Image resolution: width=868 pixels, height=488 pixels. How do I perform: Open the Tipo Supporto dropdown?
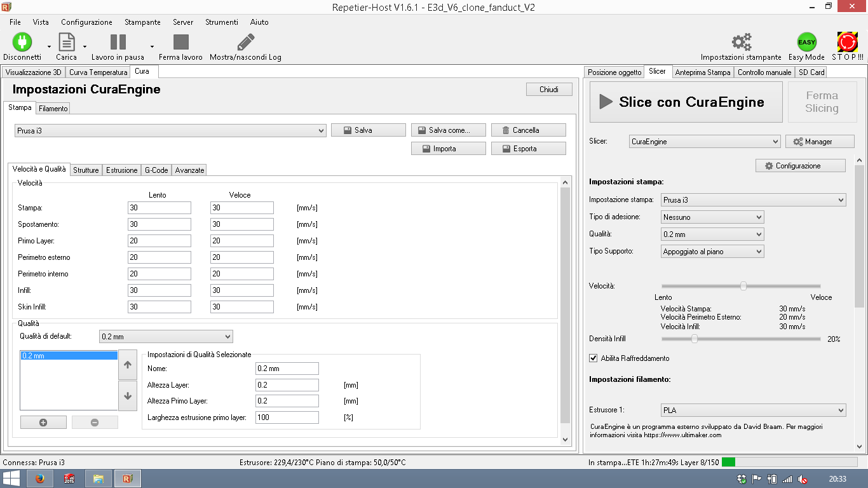point(712,252)
